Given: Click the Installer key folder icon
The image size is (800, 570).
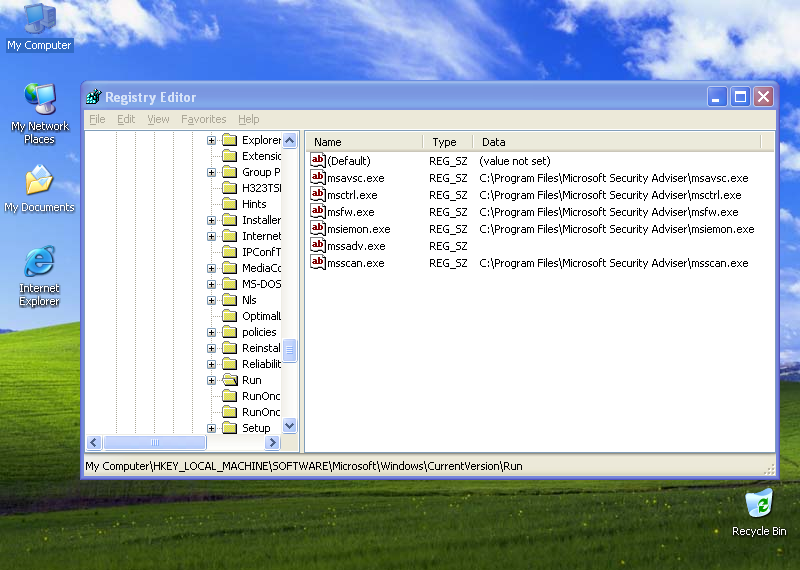Looking at the screenshot, I should pos(230,219).
